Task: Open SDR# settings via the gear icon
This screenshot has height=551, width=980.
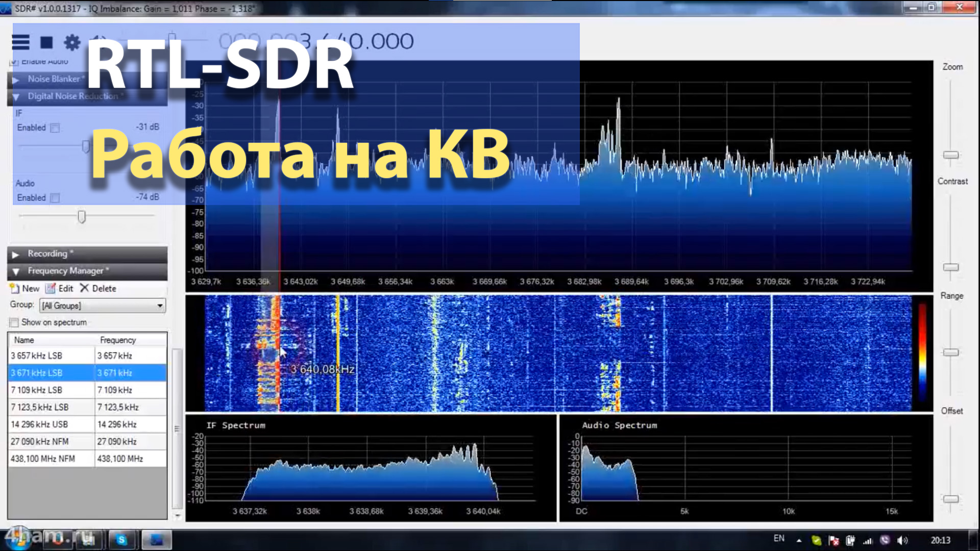Action: click(x=72, y=43)
